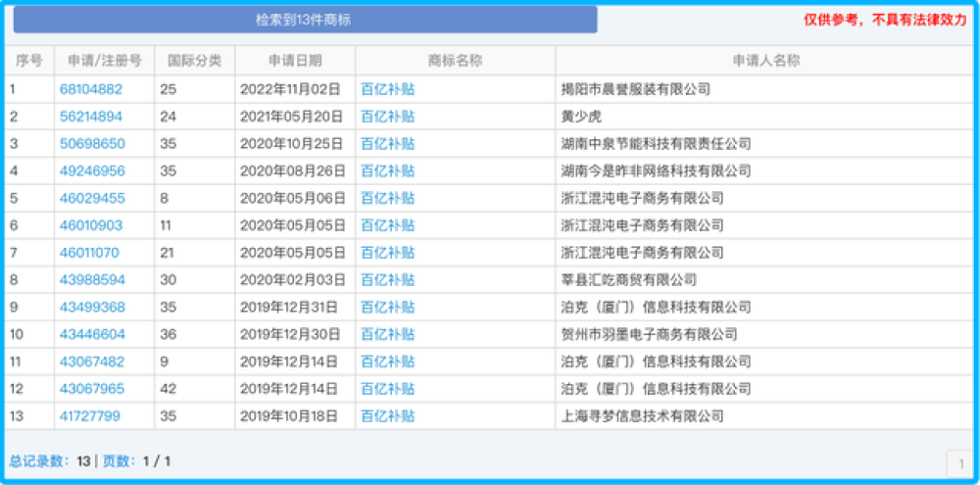
Task: Click 百亿补贴 link in 上海寻梦信息技术 row
Action: pyautogui.click(x=388, y=416)
